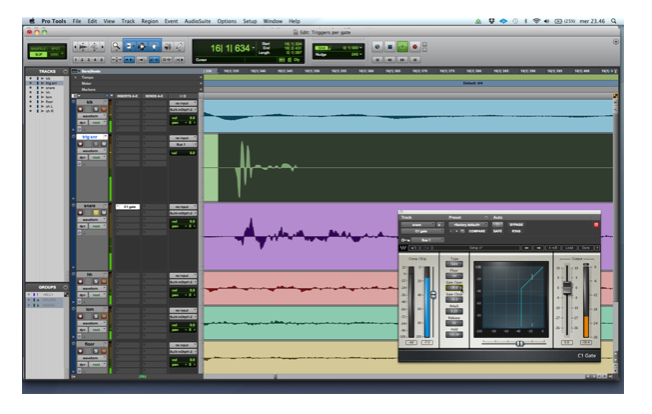Image resolution: width=652 pixels, height=414 pixels.
Task: Open the Apple menu
Action: (x=32, y=21)
